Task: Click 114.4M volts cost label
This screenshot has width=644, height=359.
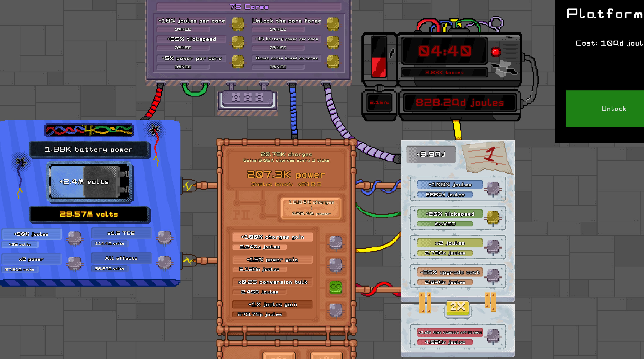Action: [110, 244]
